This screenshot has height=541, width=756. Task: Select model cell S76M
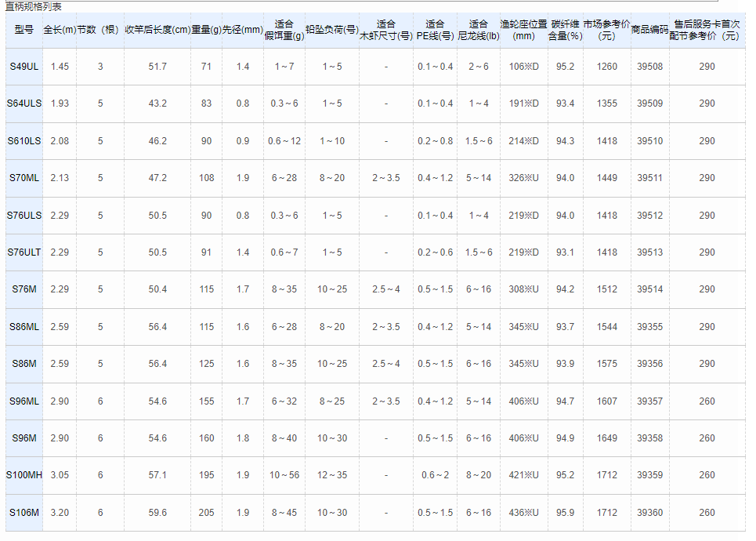coord(24,289)
